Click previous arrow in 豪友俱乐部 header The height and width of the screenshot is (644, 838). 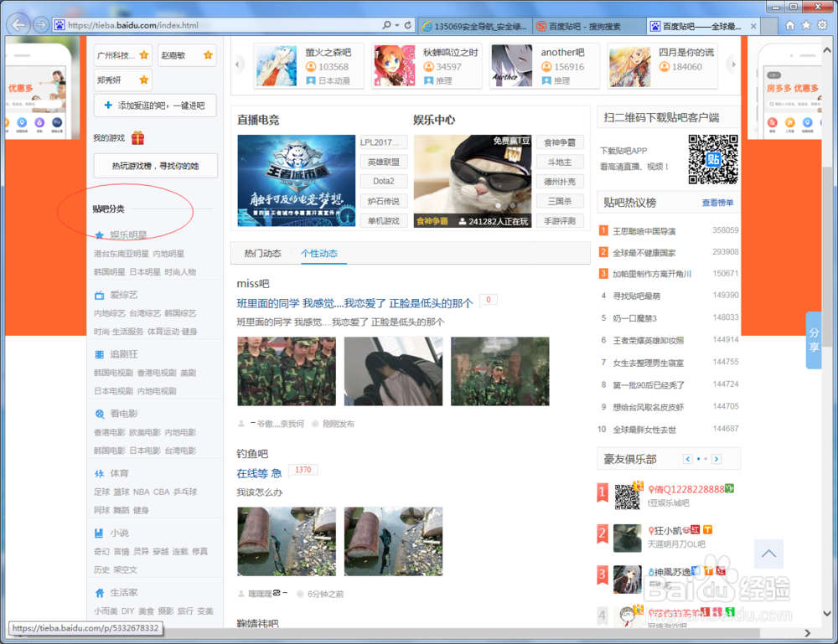coord(688,459)
